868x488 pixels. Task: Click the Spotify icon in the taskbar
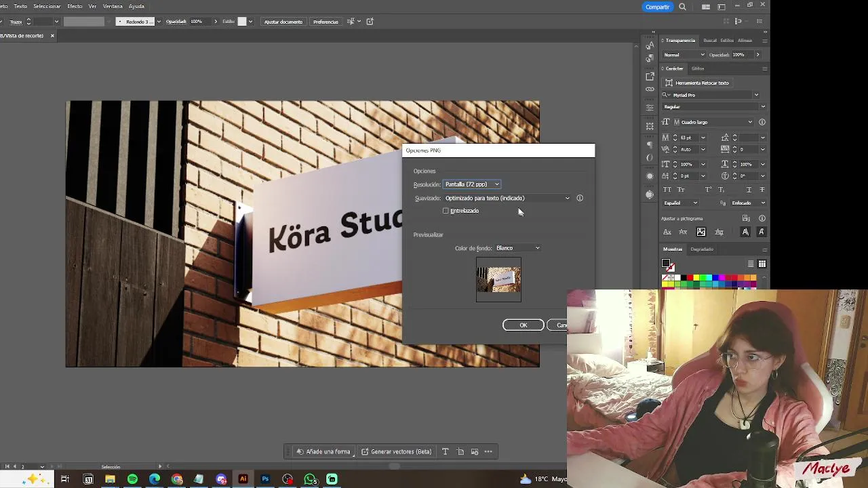pyautogui.click(x=132, y=479)
